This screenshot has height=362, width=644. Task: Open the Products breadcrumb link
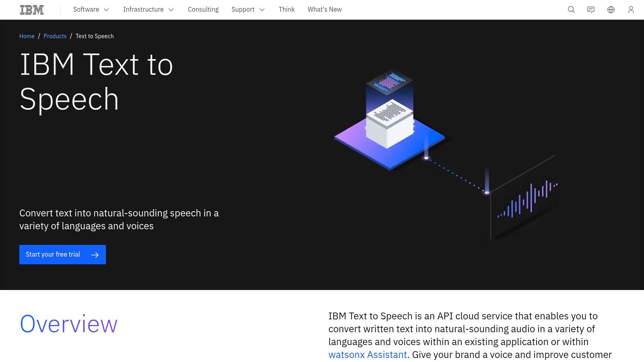pyautogui.click(x=55, y=36)
